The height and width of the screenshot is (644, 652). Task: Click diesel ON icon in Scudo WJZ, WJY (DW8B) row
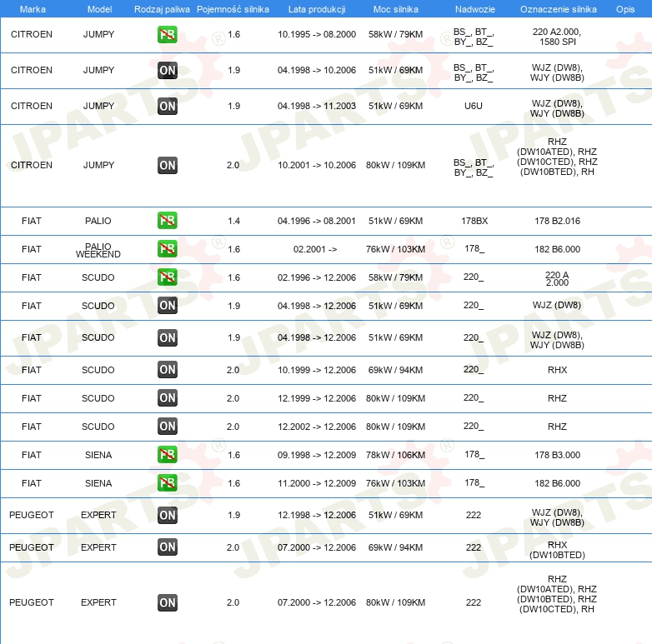168,337
